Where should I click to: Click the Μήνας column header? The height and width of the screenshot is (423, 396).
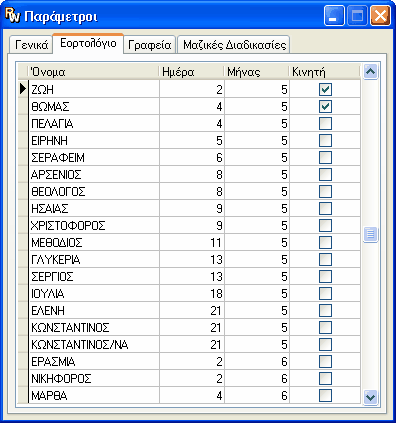(257, 72)
